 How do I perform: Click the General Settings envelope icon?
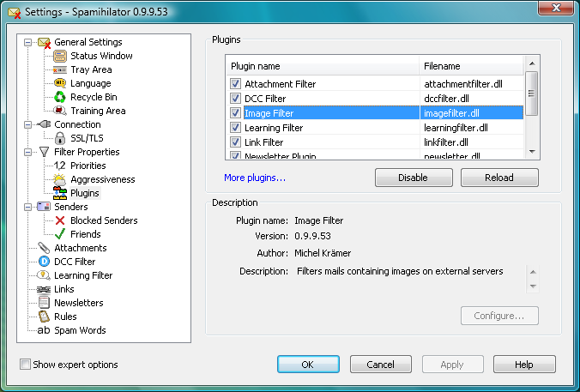tap(44, 43)
